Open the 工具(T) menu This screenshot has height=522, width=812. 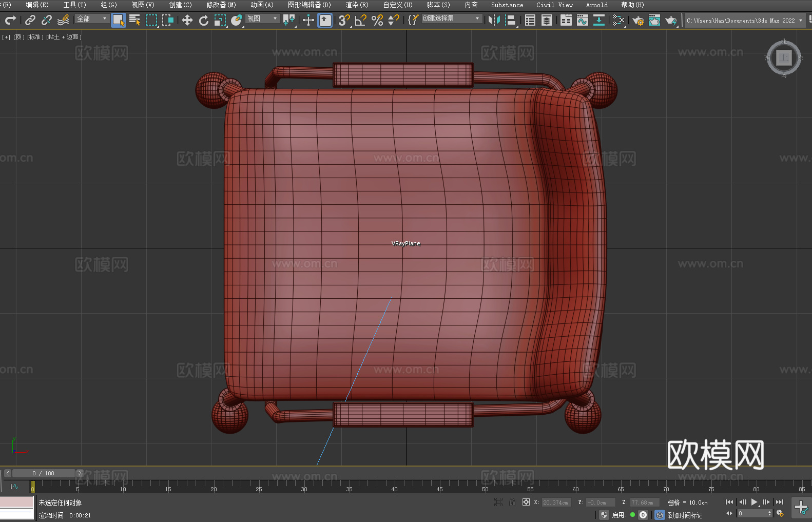75,5
